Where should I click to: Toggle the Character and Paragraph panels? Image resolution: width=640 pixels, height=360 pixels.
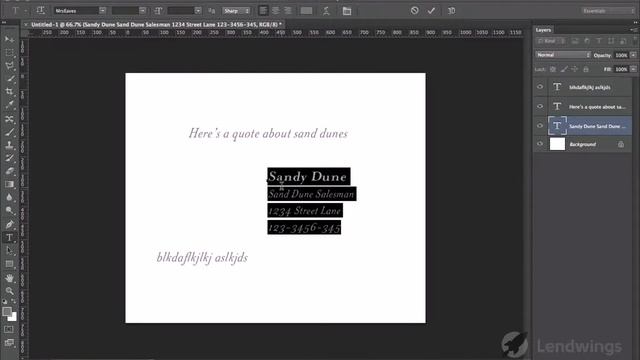(347, 11)
